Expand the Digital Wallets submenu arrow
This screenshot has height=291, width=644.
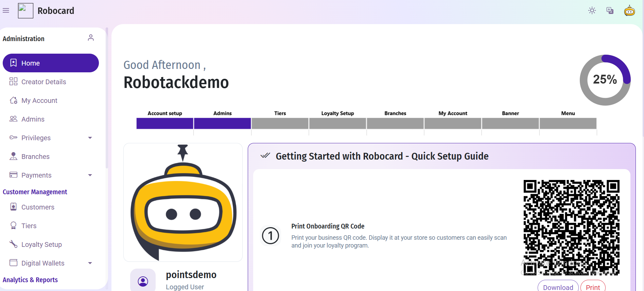coord(90,263)
